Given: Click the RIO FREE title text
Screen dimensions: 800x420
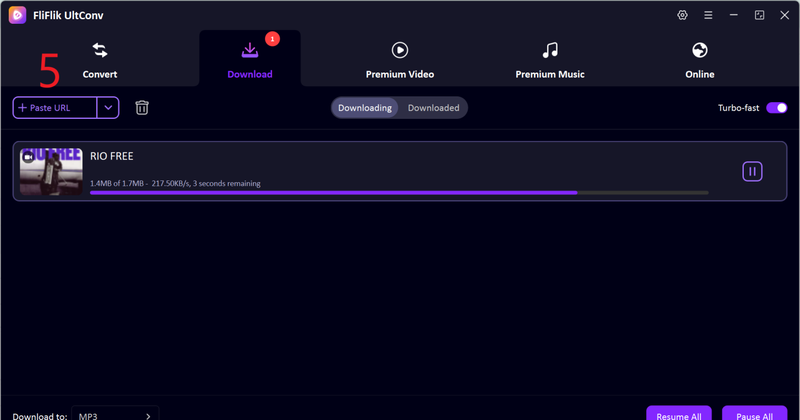Looking at the screenshot, I should tap(112, 156).
